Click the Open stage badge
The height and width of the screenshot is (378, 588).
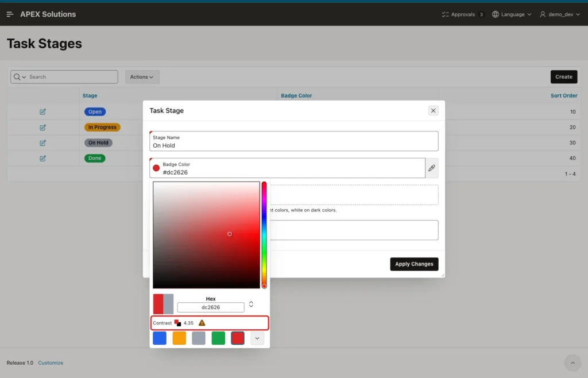(x=95, y=112)
